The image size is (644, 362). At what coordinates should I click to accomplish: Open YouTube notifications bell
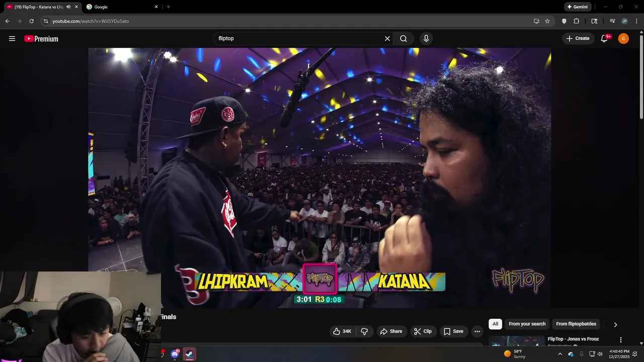coord(604,39)
